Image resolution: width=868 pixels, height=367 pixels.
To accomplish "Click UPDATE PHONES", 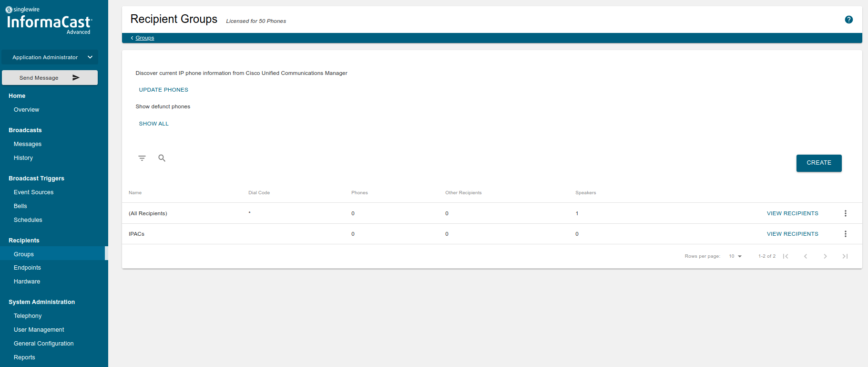I will pos(163,90).
